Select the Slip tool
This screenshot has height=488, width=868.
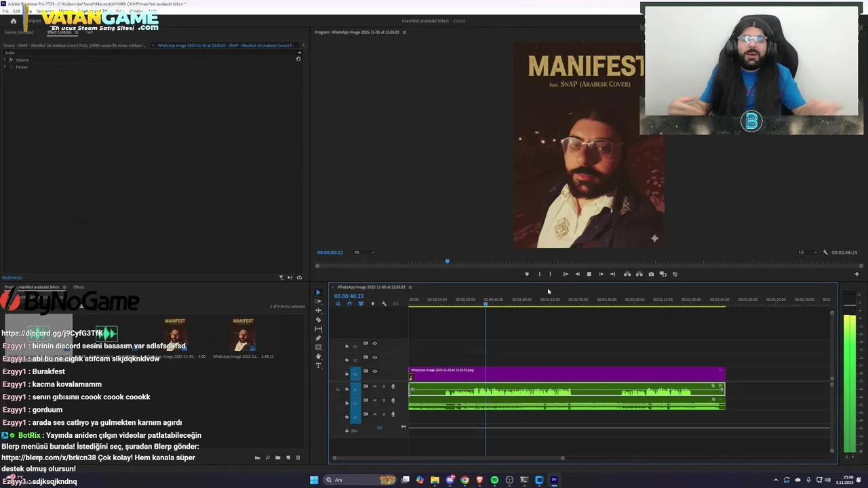coord(318,329)
